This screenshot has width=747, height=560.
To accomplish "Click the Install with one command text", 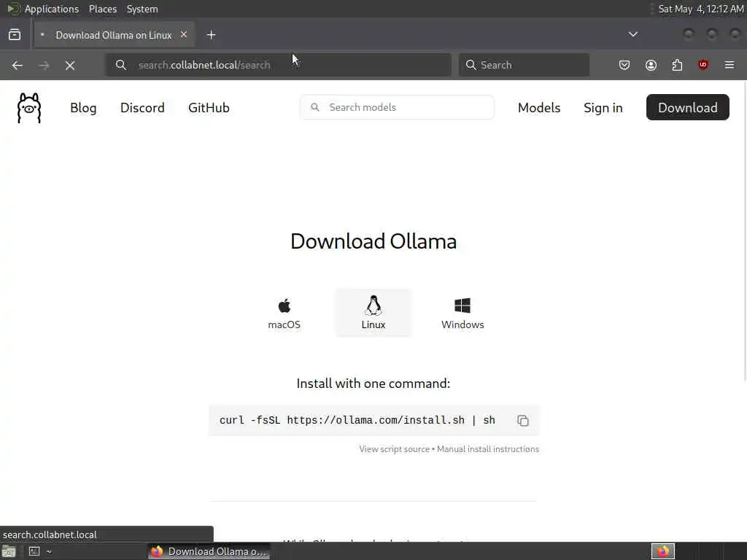I will click(373, 384).
